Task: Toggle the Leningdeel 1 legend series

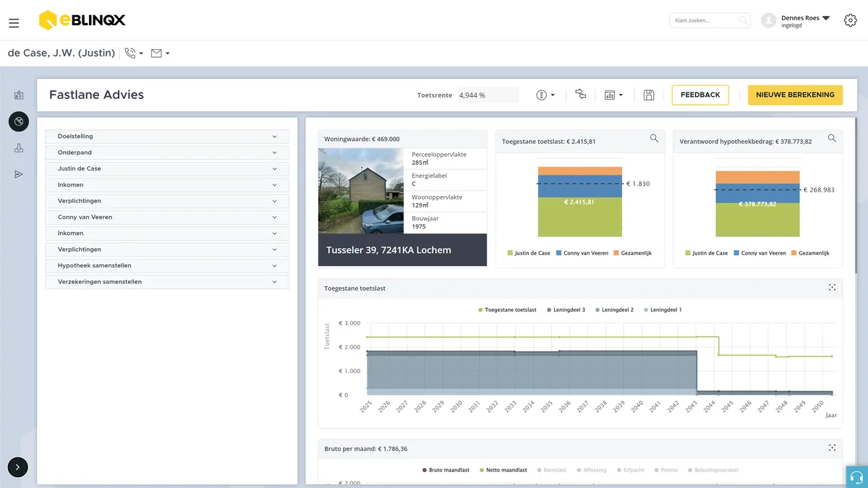Action: pos(663,309)
